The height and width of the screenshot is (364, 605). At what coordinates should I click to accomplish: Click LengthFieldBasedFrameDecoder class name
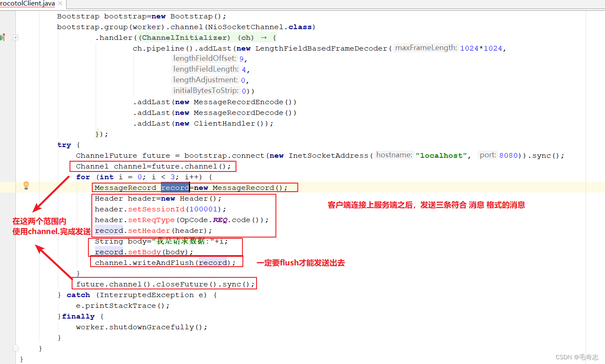coord(321,48)
